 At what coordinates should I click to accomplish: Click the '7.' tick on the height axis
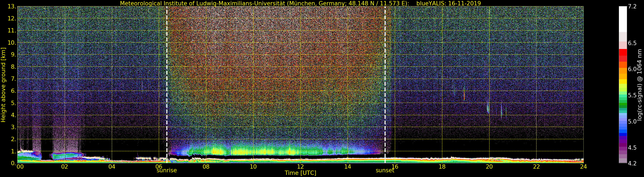pos(13,79)
